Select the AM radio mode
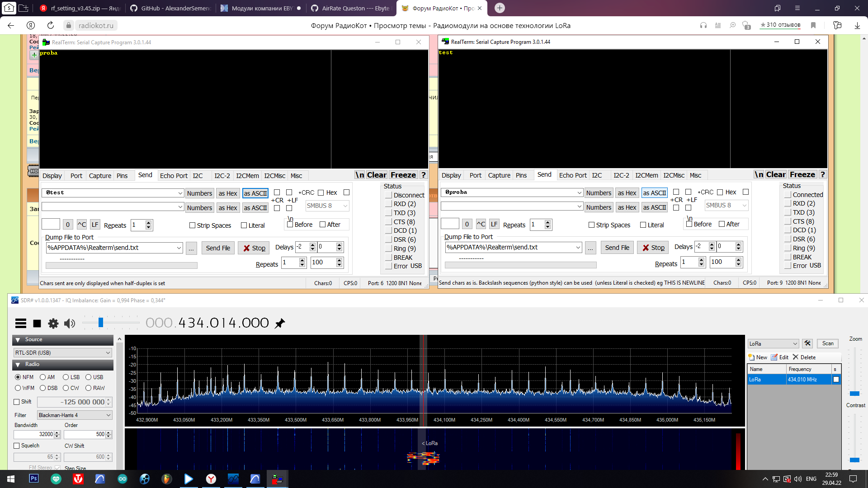Image resolution: width=868 pixels, height=488 pixels. tap(43, 377)
